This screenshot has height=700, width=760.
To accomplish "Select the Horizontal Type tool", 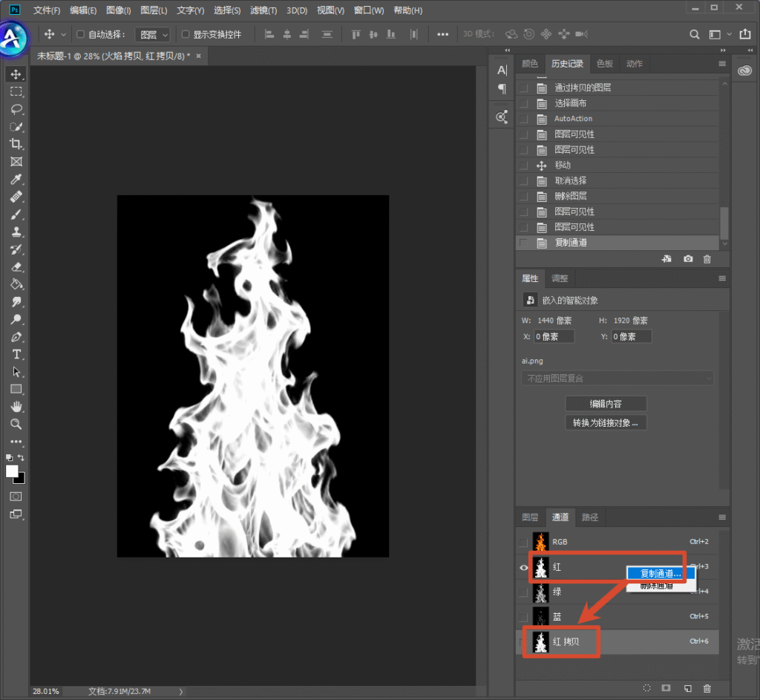I will click(16, 354).
